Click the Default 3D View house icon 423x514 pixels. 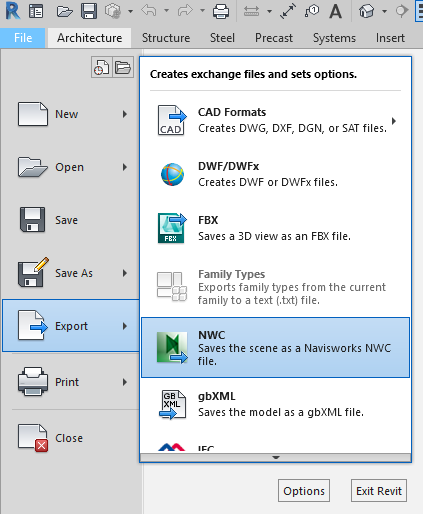[x=366, y=11]
